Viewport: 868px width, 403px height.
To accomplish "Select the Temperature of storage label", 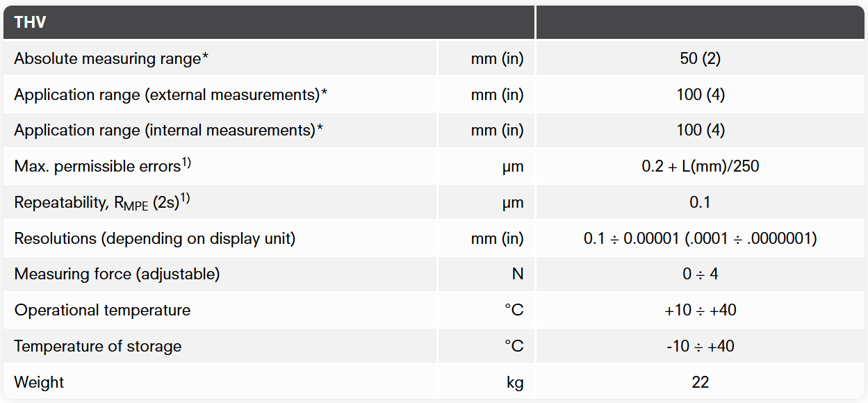I will [x=97, y=347].
